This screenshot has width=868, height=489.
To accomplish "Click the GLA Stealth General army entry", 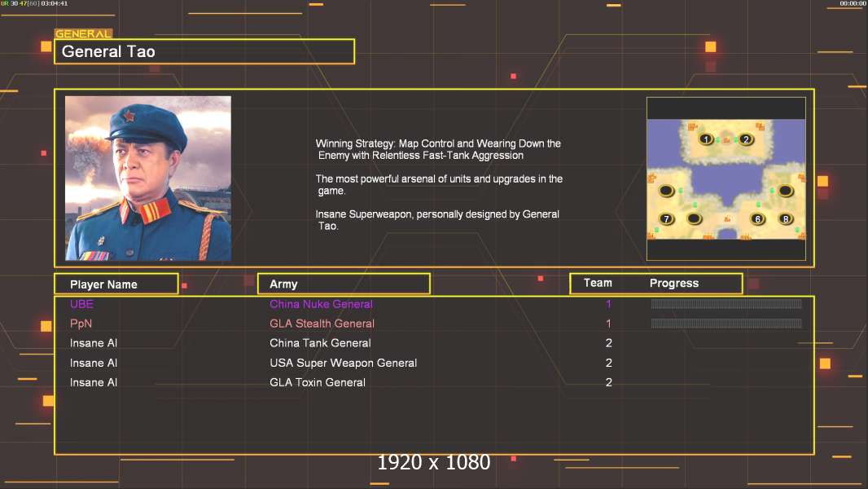I will pyautogui.click(x=322, y=324).
